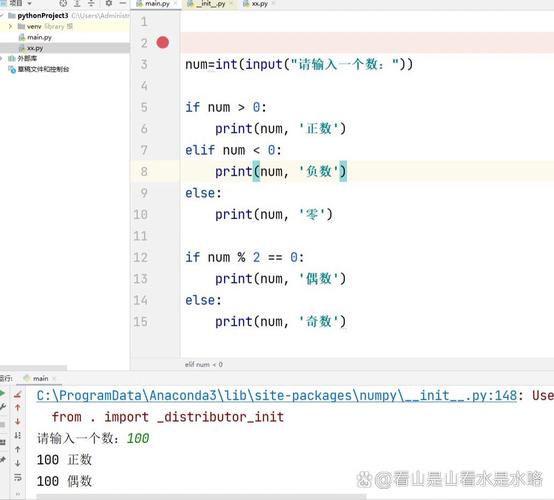Click 'else:' on line 14
Image resolution: width=554 pixels, height=500 pixels.
pyautogui.click(x=204, y=300)
